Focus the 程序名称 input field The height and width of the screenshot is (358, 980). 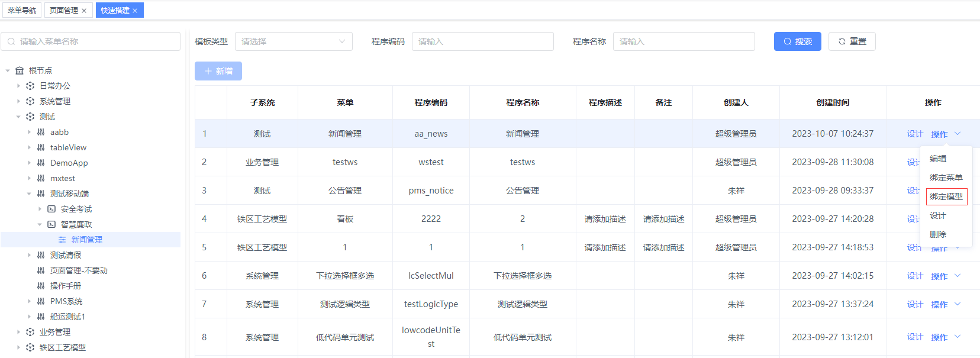coord(684,41)
